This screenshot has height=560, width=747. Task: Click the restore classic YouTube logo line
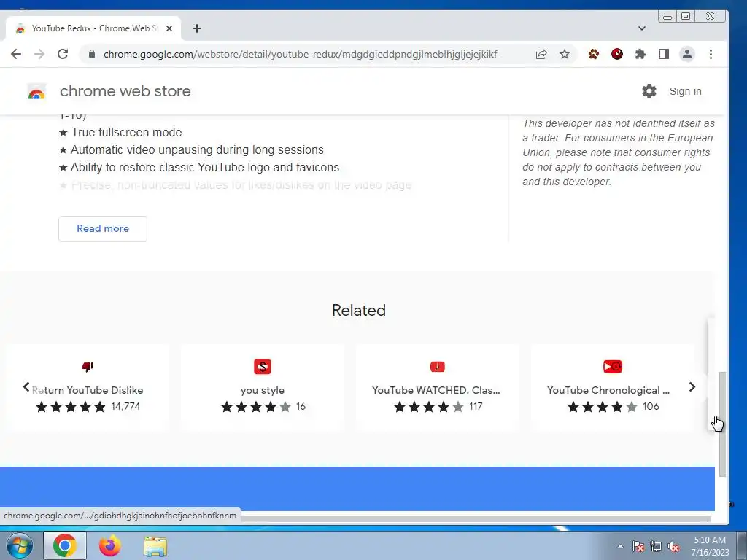point(199,168)
